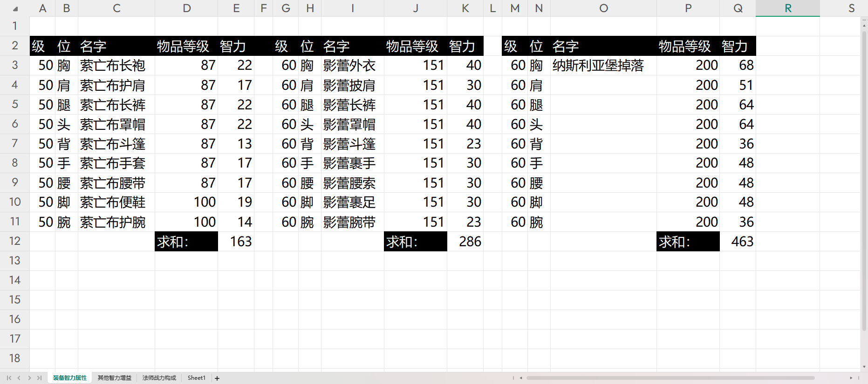Jump to the first sheet tab
This screenshot has width=868, height=384.
(9, 378)
